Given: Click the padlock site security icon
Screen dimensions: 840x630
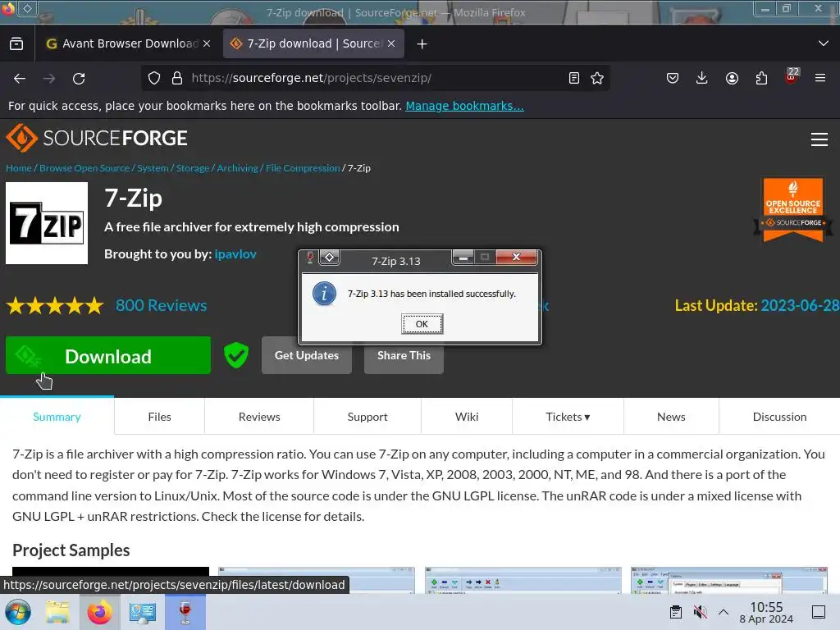Looking at the screenshot, I should pyautogui.click(x=177, y=78).
